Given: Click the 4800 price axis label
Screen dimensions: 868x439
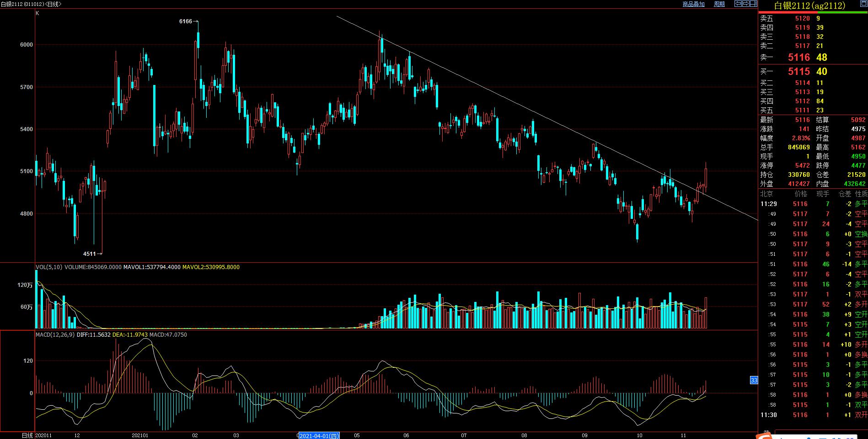Looking at the screenshot, I should coord(27,214).
